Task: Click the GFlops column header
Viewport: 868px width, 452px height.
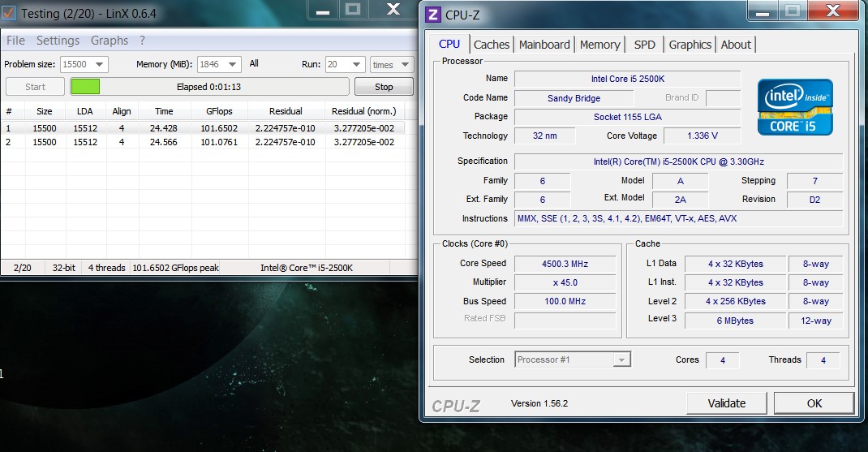Action: click(x=219, y=111)
